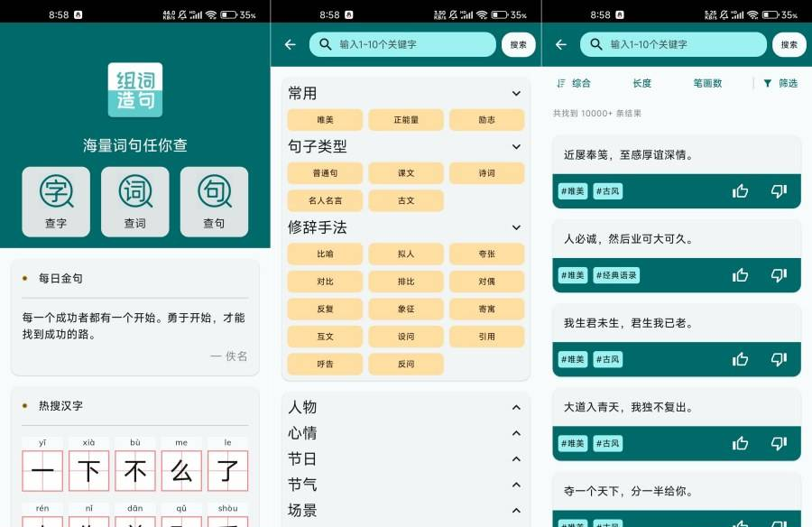
Task: Click the keyword search input in middle panel
Action: click(411, 44)
